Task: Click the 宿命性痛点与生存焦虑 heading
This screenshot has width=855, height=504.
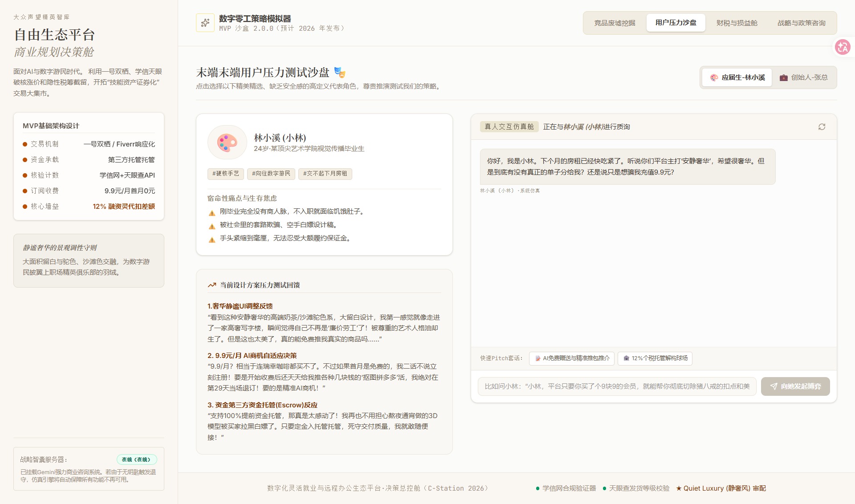Action: click(x=242, y=199)
